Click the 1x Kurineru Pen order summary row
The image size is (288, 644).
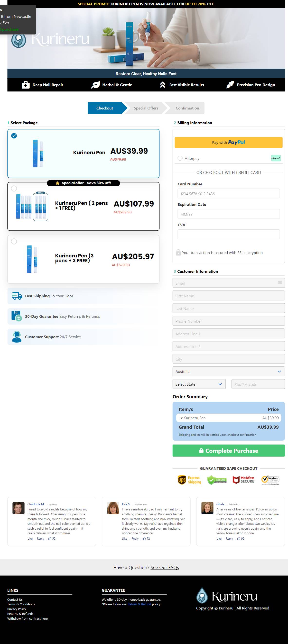pyautogui.click(x=228, y=418)
